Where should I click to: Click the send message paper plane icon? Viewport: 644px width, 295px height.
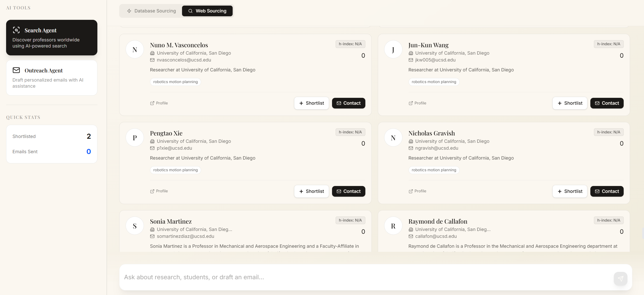click(x=620, y=278)
